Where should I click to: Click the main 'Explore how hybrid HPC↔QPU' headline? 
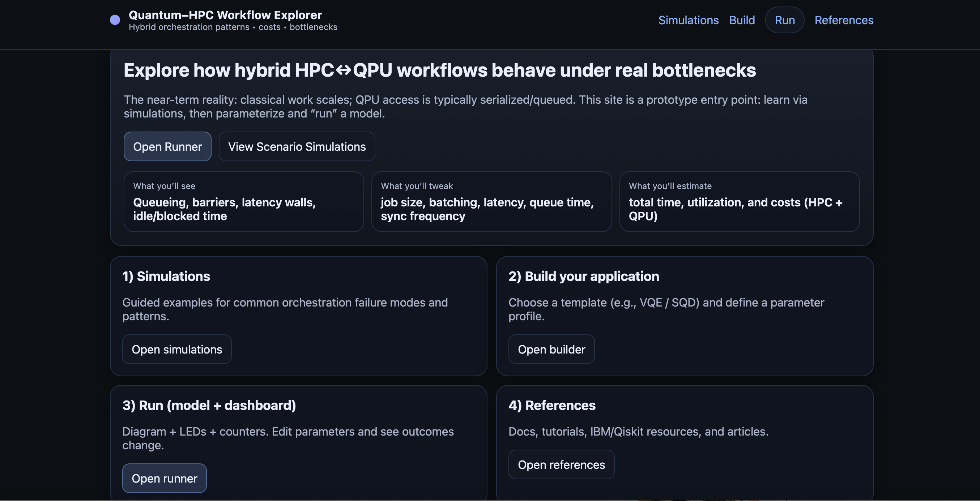(x=439, y=70)
